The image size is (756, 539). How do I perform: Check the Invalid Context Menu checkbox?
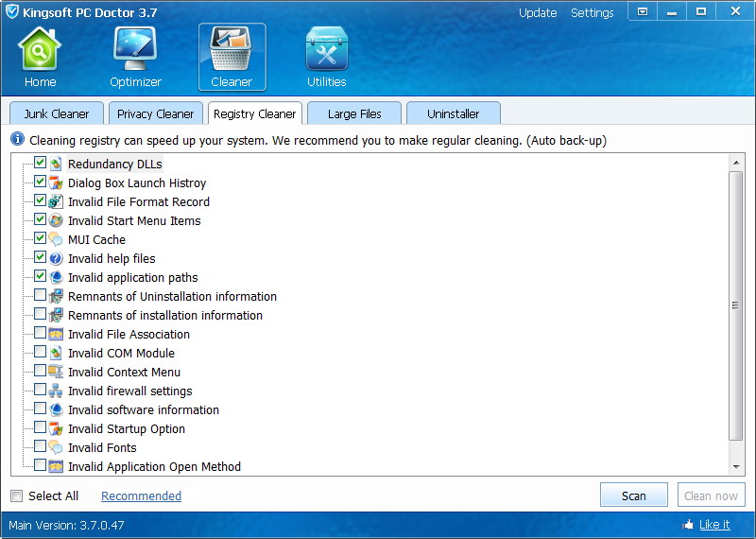(x=40, y=371)
